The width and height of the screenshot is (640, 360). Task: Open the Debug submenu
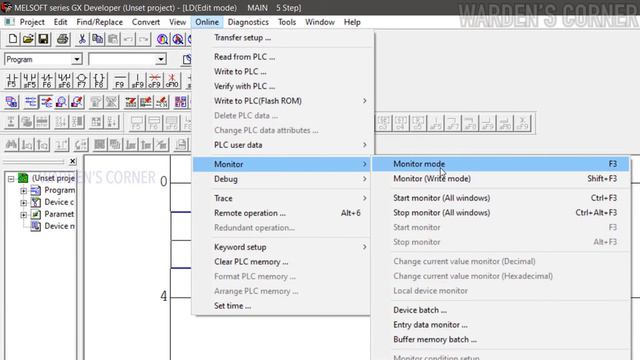click(x=281, y=179)
